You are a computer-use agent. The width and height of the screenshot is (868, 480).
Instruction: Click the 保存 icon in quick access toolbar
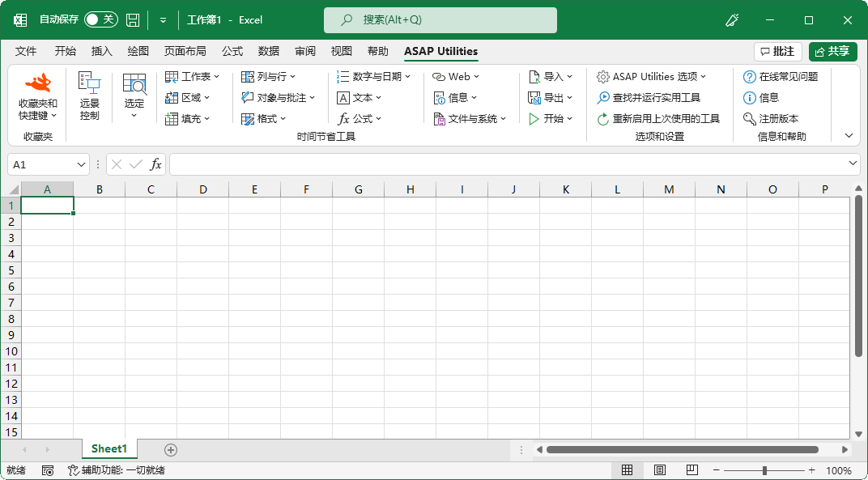click(x=132, y=20)
